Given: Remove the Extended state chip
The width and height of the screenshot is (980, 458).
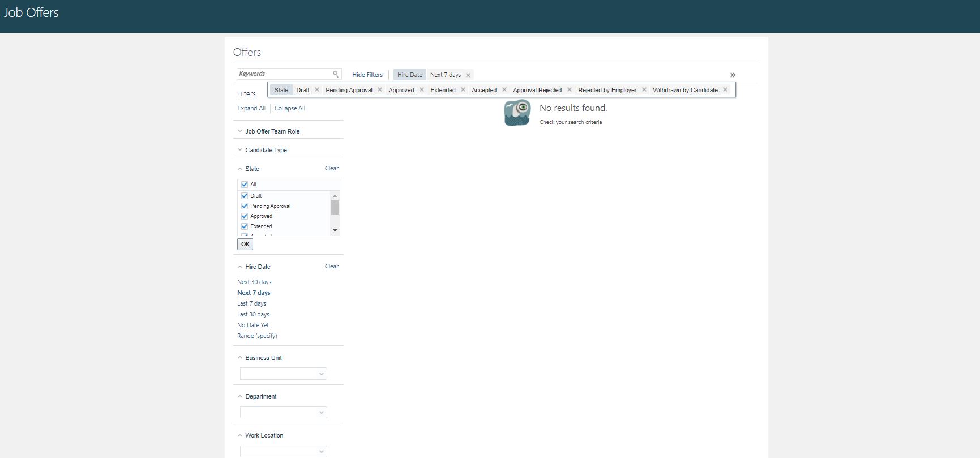Looking at the screenshot, I should pos(463,89).
